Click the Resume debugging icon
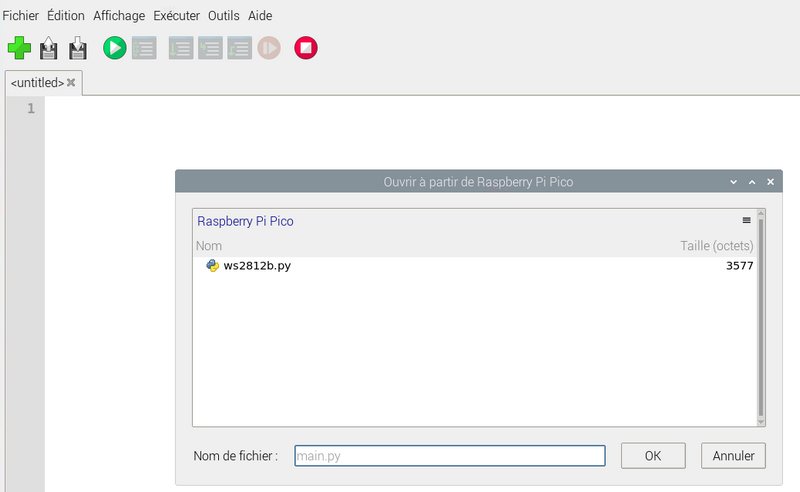 click(269, 48)
